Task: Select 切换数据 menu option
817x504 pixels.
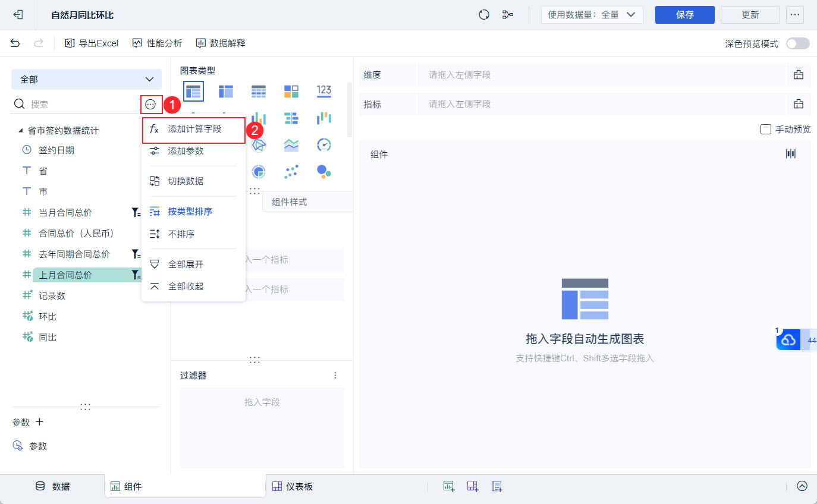Action: tap(194, 181)
